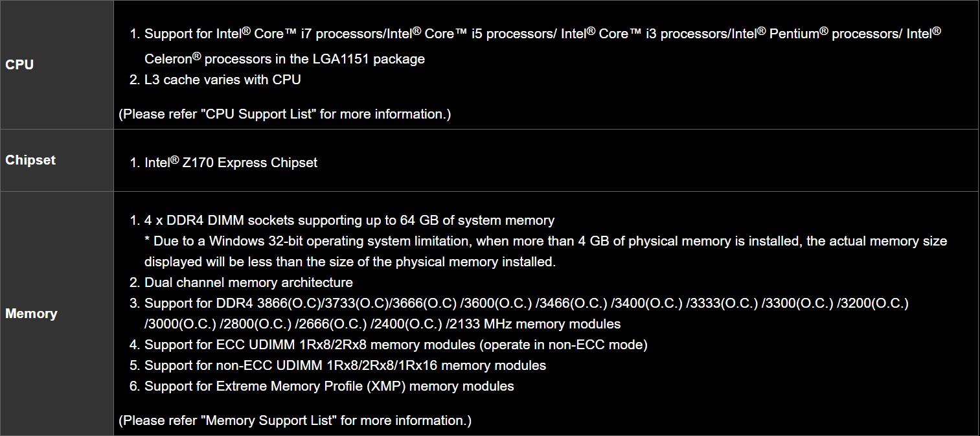
Task: Click the Extreme Memory Profile (XMP) item
Action: tap(329, 386)
